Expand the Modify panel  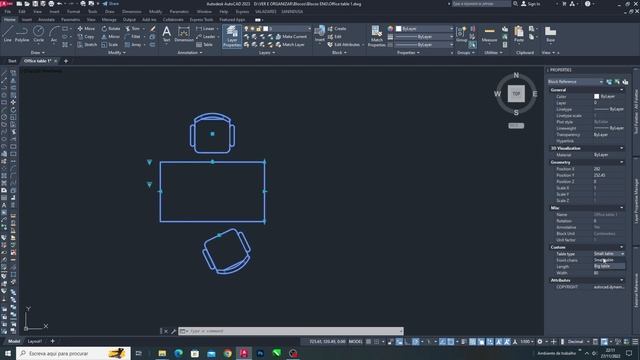tap(116, 53)
